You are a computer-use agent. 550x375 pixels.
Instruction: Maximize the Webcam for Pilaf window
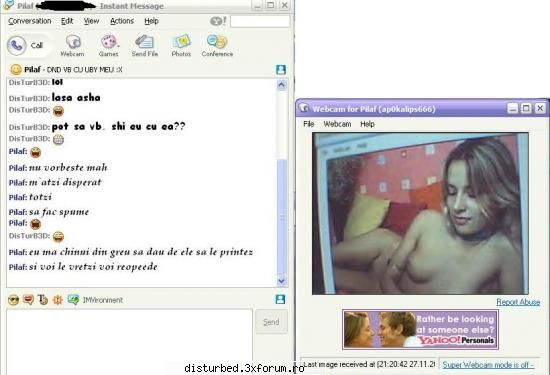tap(526, 108)
